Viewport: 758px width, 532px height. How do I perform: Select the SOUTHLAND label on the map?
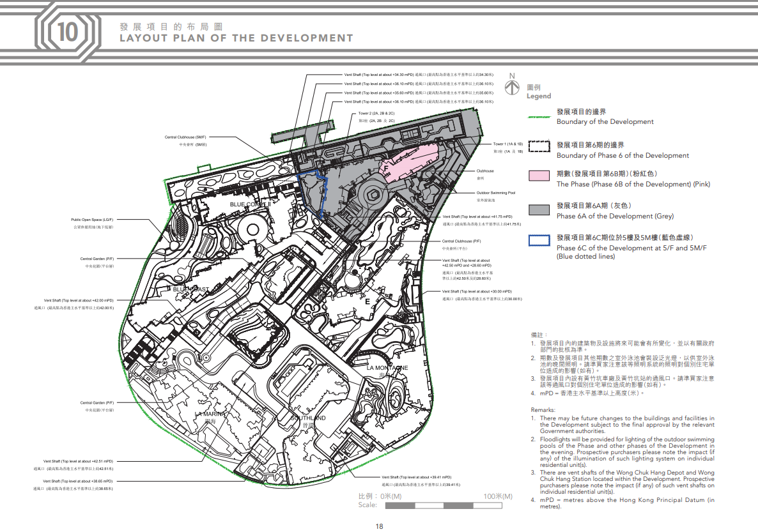[309, 418]
